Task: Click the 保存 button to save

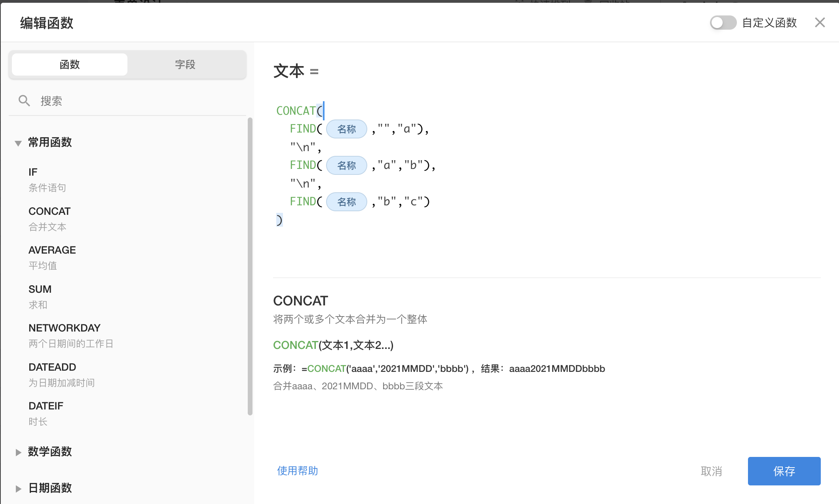Action: click(784, 471)
